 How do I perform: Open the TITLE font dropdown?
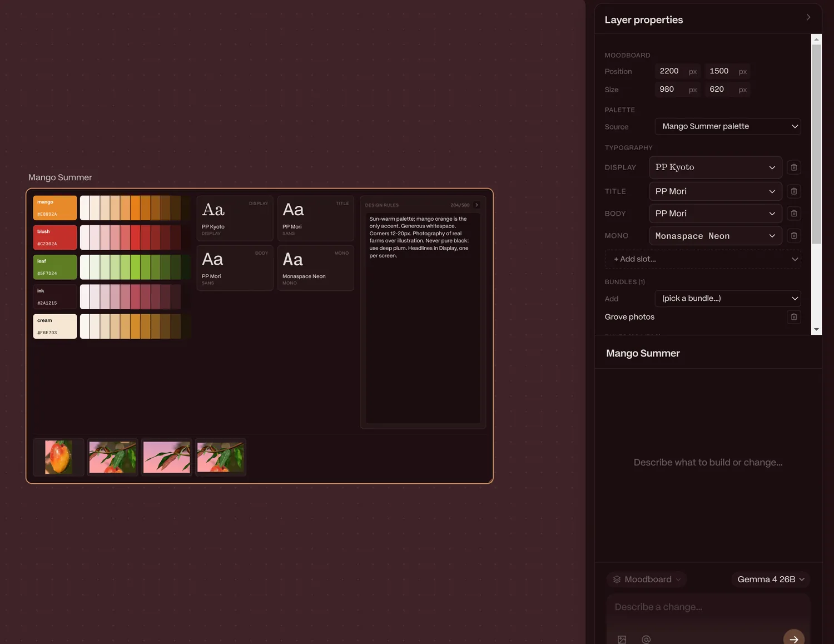[x=716, y=191]
